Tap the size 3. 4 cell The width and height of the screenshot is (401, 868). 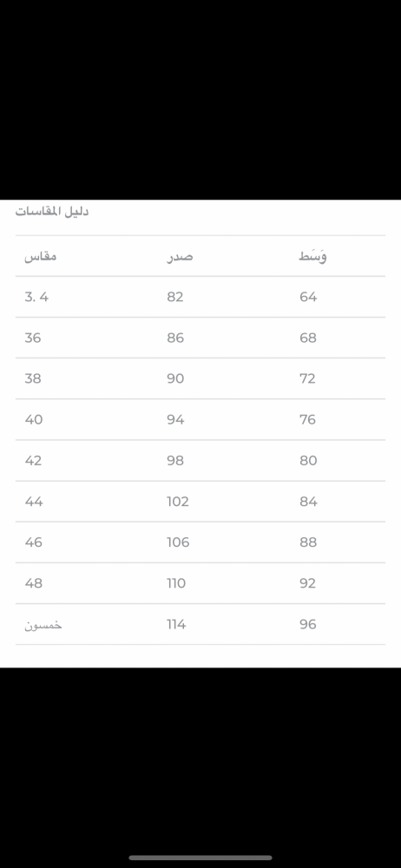[x=36, y=297]
